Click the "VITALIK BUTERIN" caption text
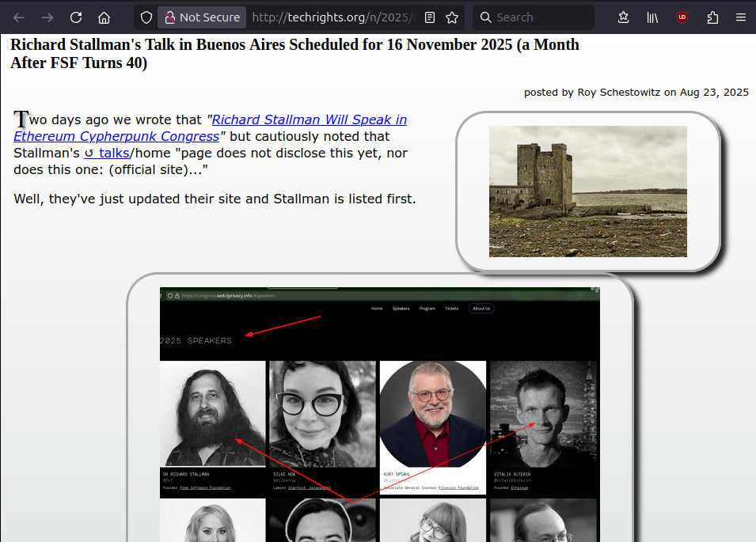 tap(512, 474)
